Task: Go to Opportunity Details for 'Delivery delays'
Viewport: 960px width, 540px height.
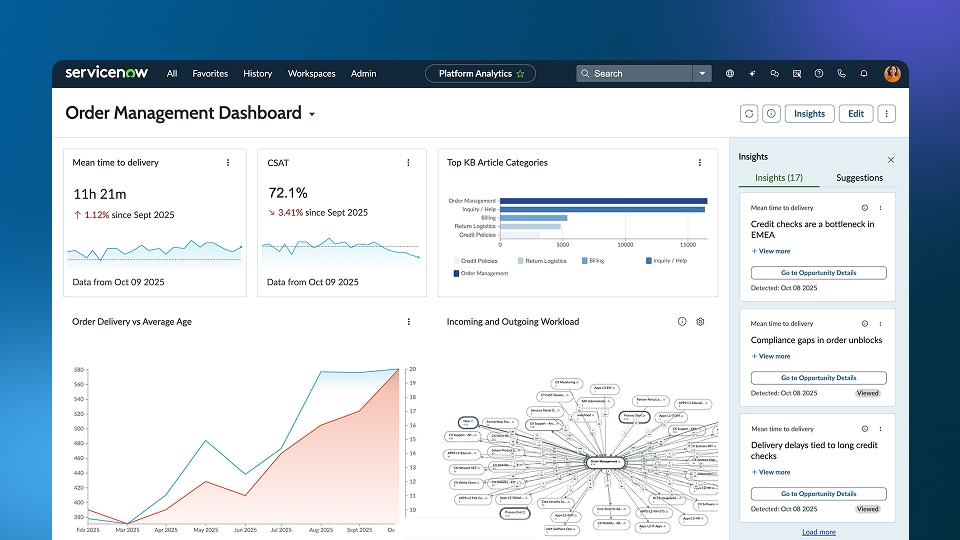Action: point(819,493)
